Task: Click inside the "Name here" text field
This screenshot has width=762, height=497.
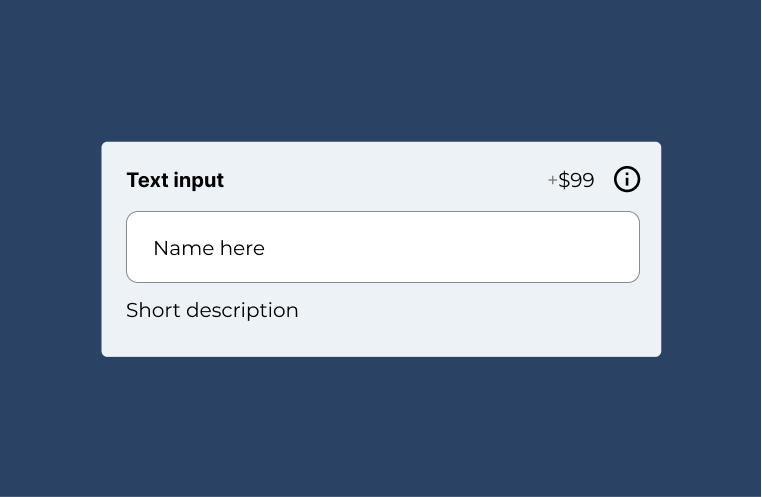Action: [382, 247]
